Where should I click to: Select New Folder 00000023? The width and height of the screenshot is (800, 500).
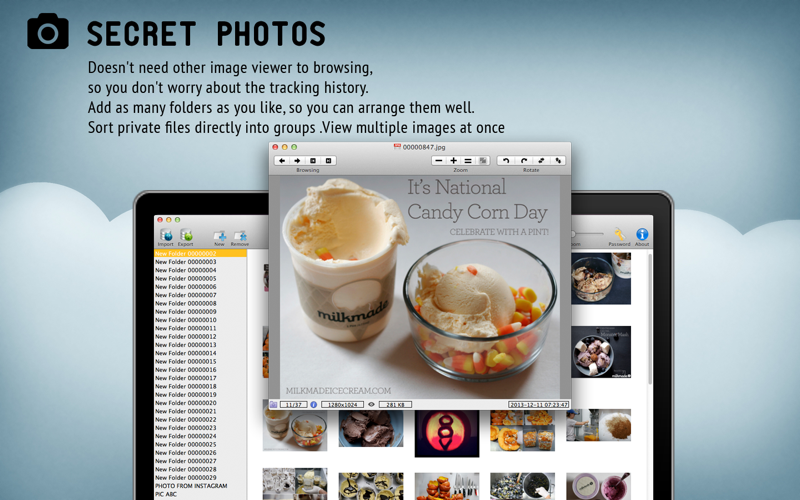pos(201,428)
